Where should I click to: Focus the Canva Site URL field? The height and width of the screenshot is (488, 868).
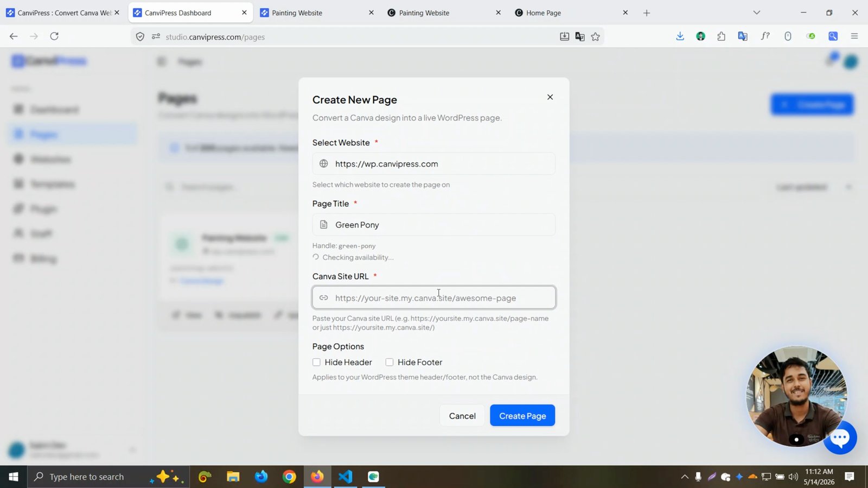433,297
